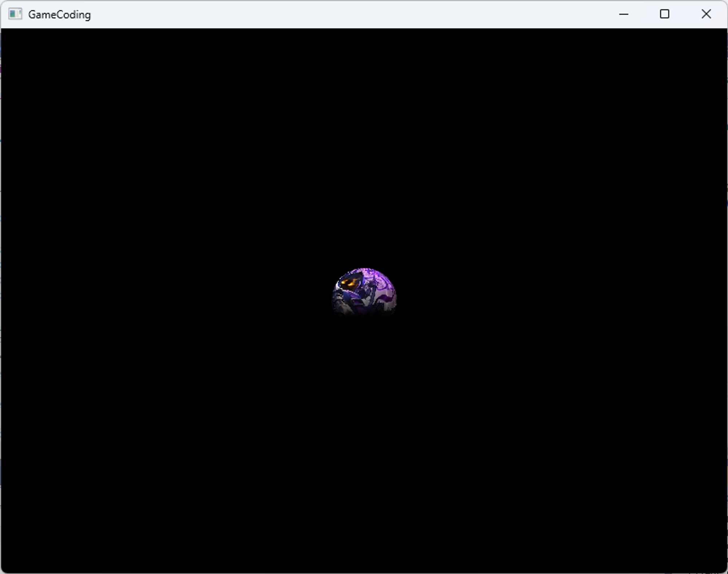Click the GameCoding title text
Screen dimensions: 728x574
point(59,15)
